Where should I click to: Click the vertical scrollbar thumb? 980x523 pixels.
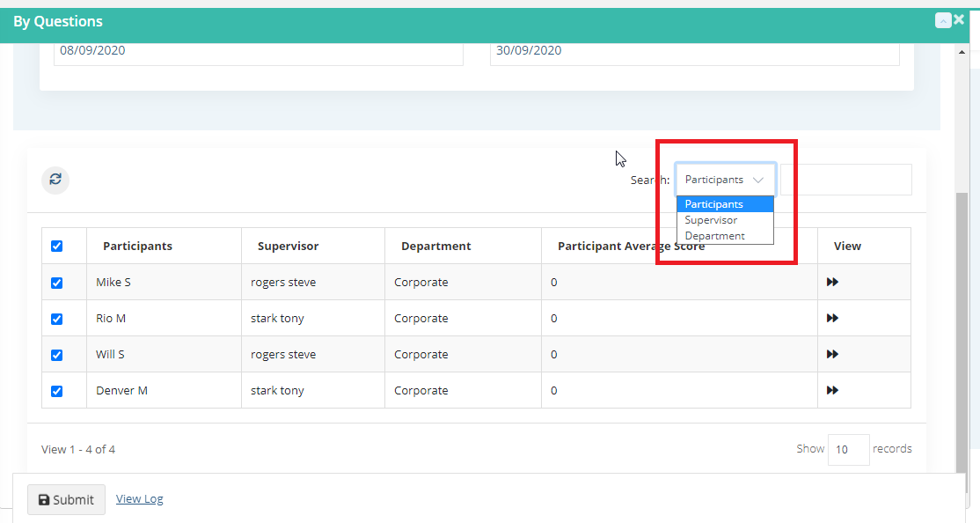(962, 332)
